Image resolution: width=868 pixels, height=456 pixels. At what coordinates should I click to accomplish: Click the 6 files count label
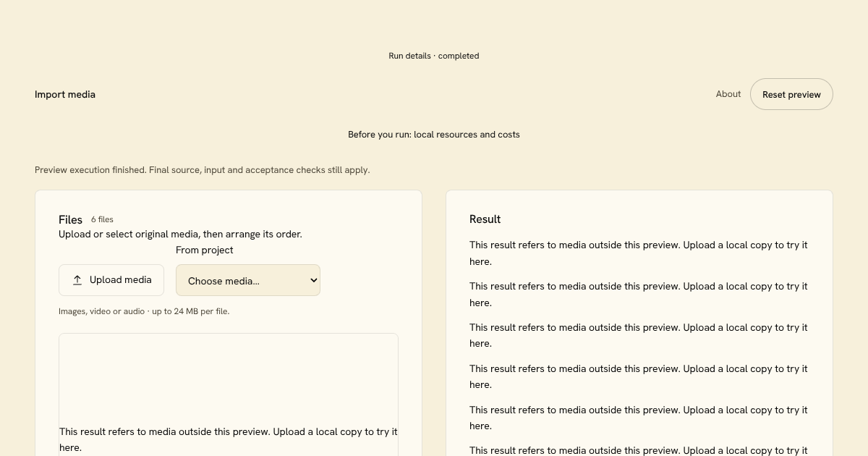point(102,219)
